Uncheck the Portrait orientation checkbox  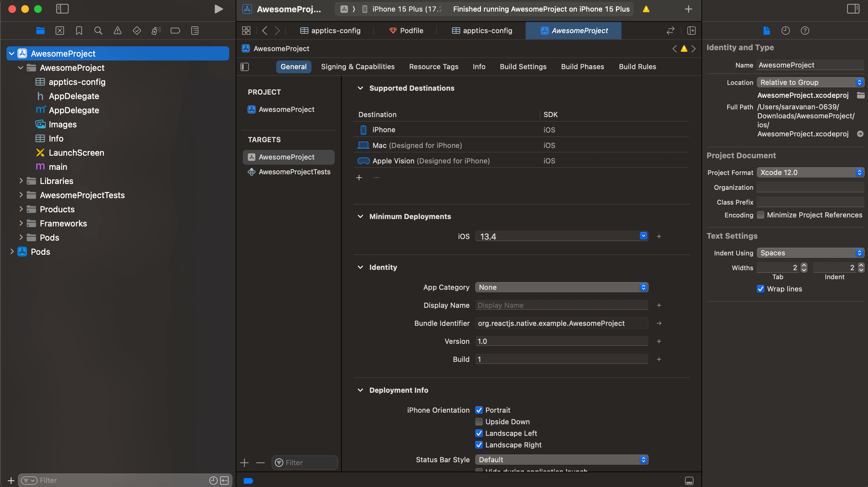(x=479, y=410)
